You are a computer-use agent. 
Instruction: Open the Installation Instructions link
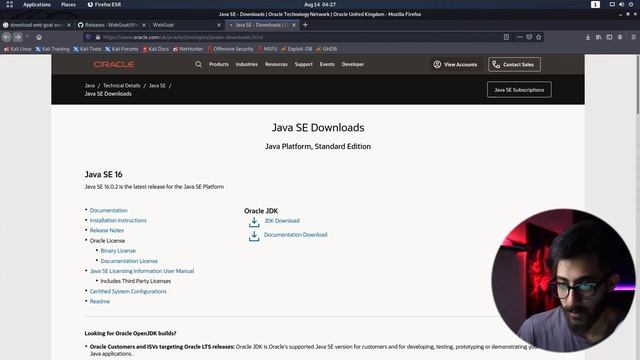[118, 220]
